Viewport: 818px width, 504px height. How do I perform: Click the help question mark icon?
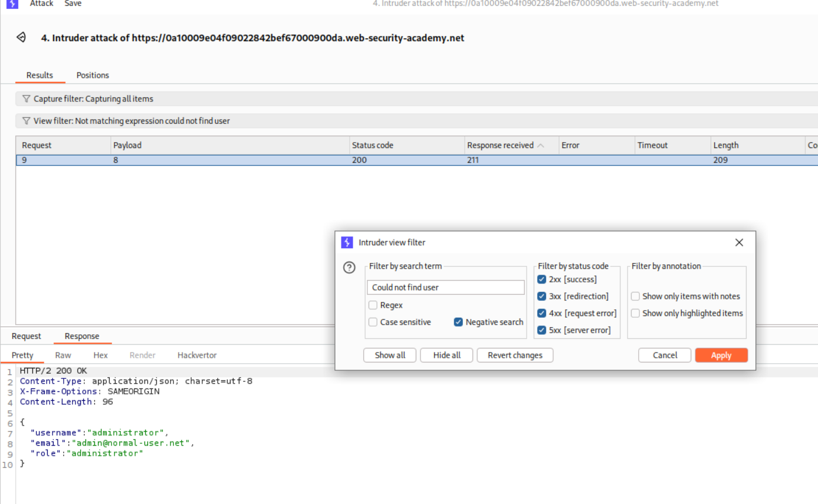click(349, 268)
